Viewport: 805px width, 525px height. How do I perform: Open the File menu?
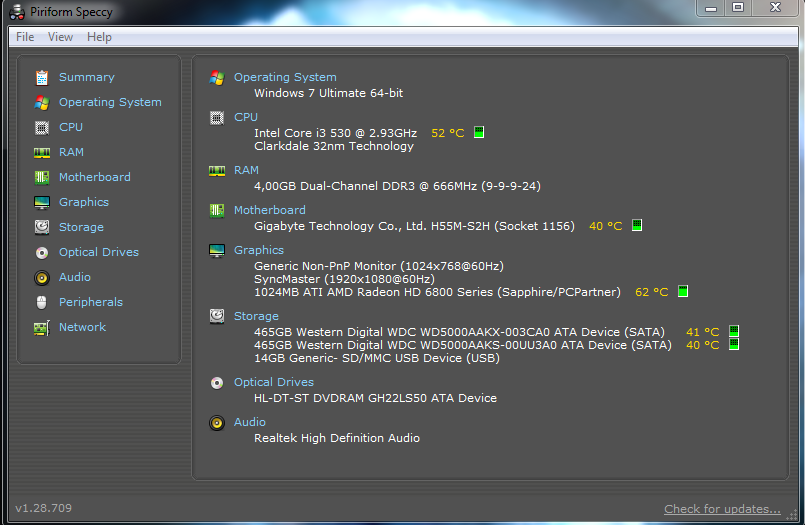coord(25,37)
